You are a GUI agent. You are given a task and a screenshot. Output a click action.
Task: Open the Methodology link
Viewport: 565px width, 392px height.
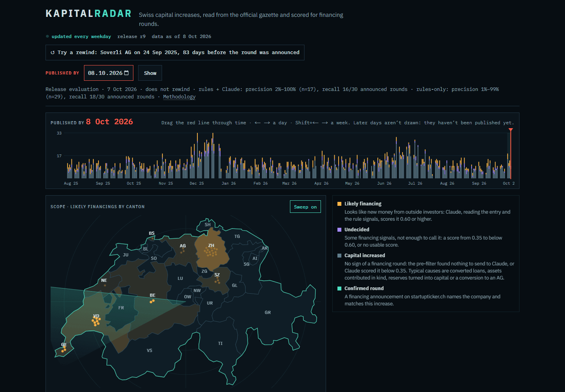coord(179,97)
